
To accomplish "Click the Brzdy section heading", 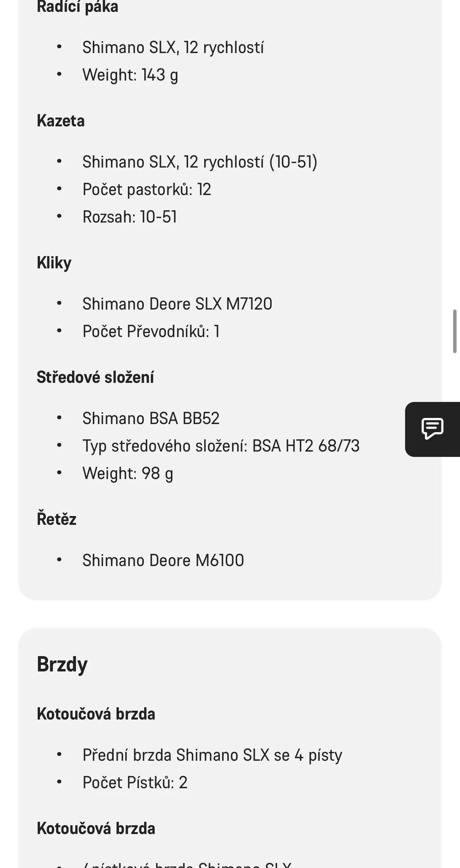I will click(x=62, y=665).
